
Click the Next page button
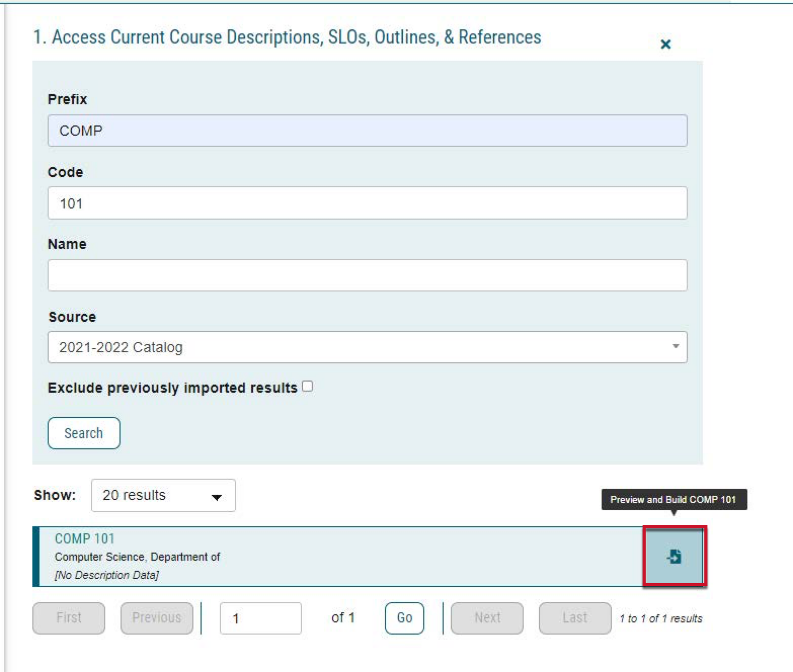coord(487,618)
